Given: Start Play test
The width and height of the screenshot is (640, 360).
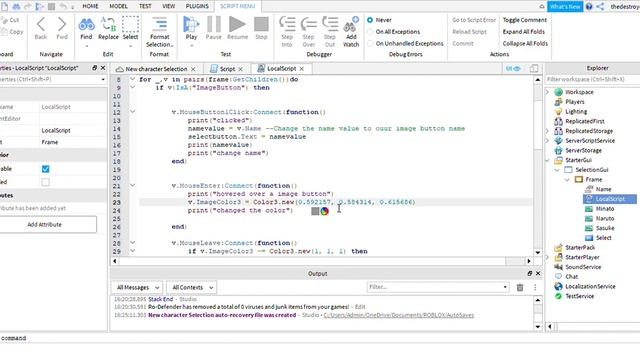Looking at the screenshot, I should [191, 24].
